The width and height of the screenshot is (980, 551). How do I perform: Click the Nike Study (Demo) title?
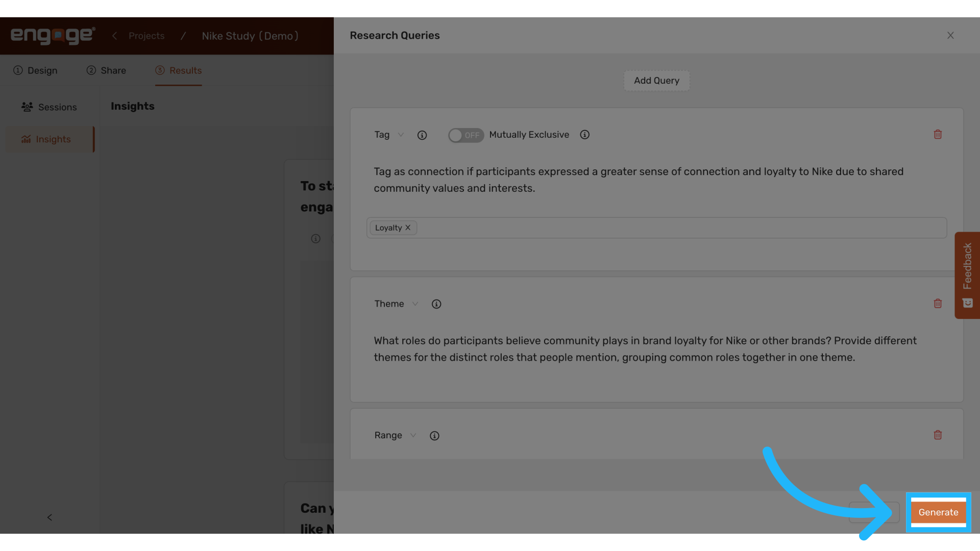[x=250, y=36]
